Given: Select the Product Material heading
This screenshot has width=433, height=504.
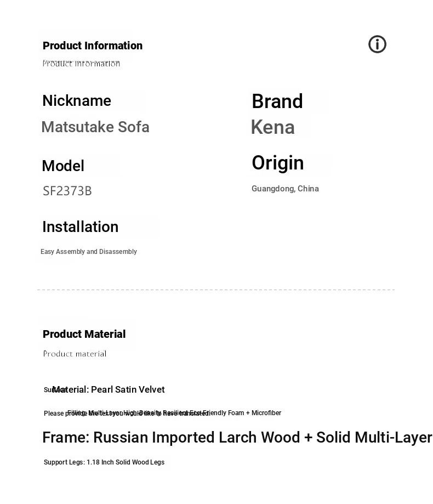Looking at the screenshot, I should [84, 335].
